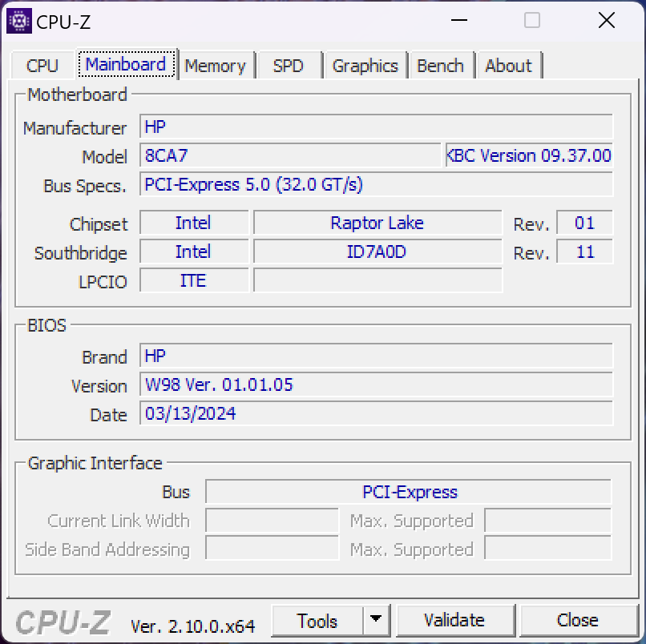Click the CPU-Z window title text

(63, 22)
